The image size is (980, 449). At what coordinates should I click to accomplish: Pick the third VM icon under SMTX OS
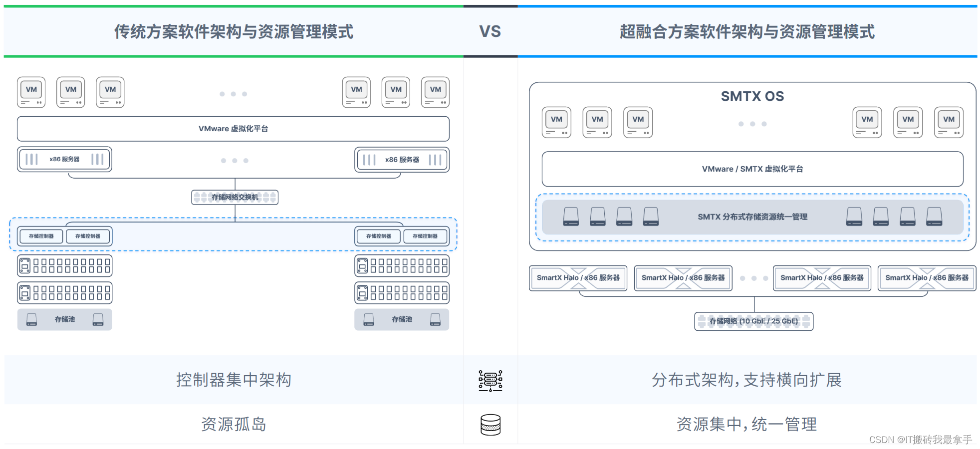(638, 122)
